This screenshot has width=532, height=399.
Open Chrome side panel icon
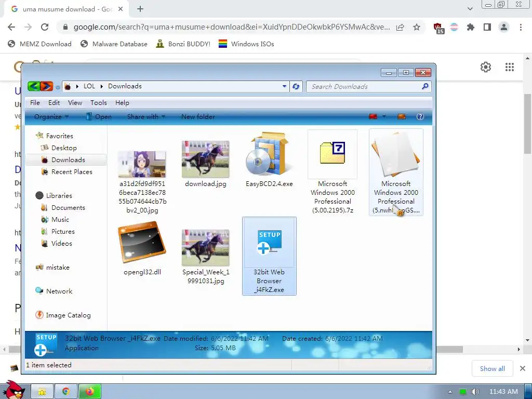point(487,27)
